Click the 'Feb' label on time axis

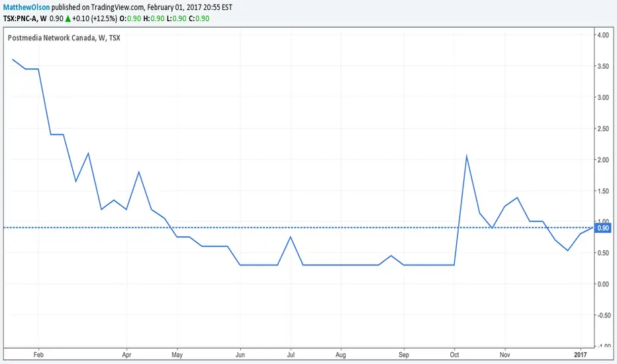pos(38,355)
